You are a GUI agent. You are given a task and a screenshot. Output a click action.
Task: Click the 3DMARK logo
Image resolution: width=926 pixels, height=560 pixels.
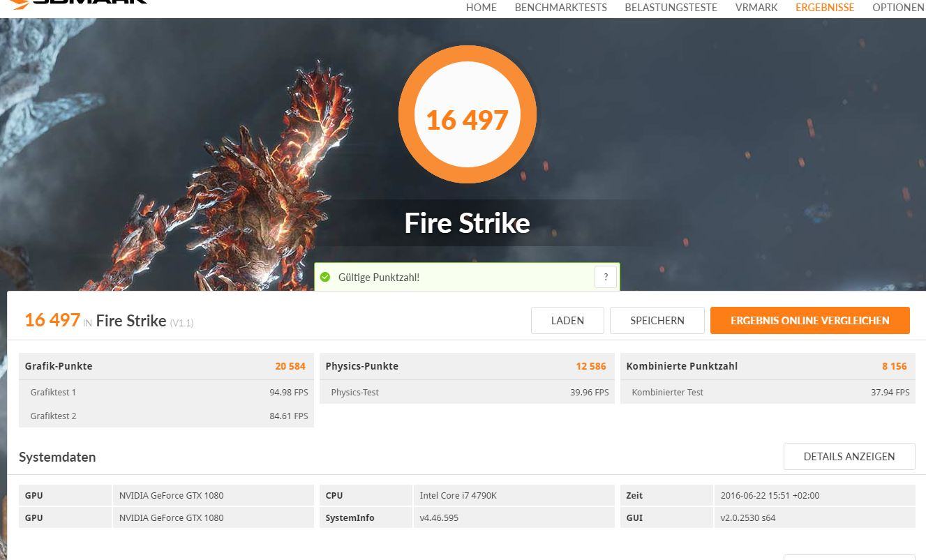coord(78,3)
